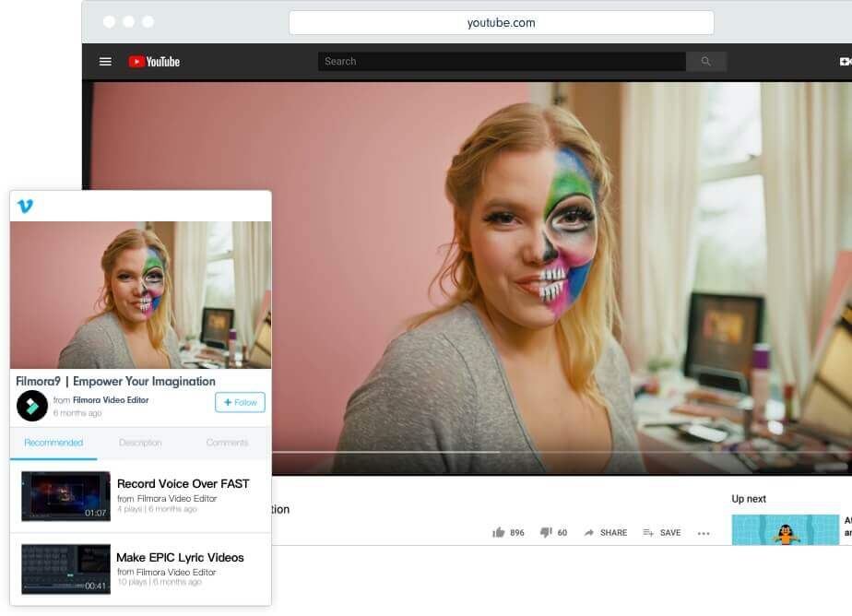Click SAVE to add to playlist
The image size is (852, 616).
click(x=661, y=532)
